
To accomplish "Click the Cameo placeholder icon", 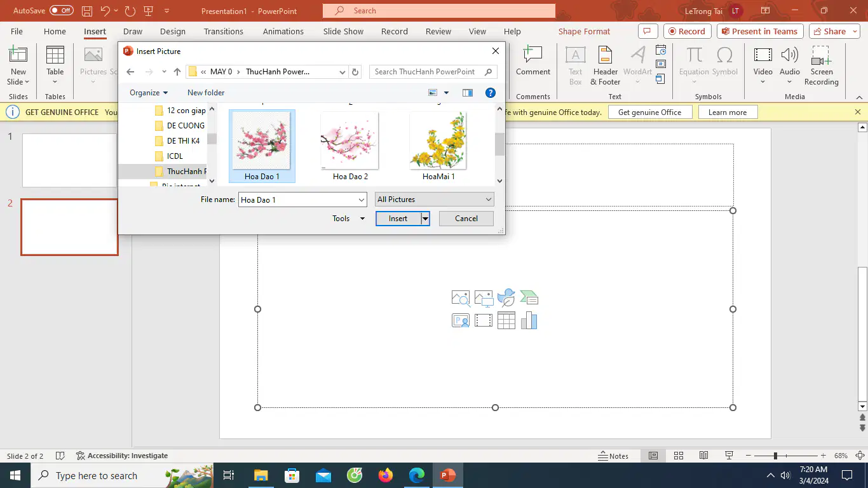I will 461,321.
